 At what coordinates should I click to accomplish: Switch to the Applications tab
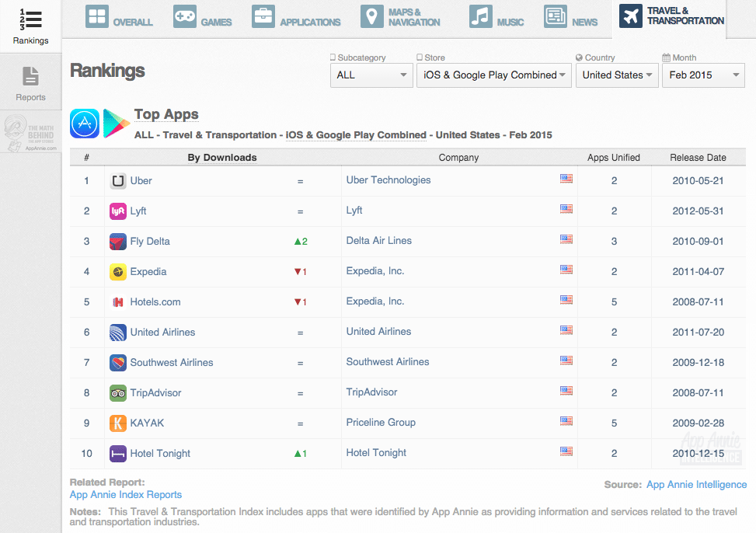point(295,17)
